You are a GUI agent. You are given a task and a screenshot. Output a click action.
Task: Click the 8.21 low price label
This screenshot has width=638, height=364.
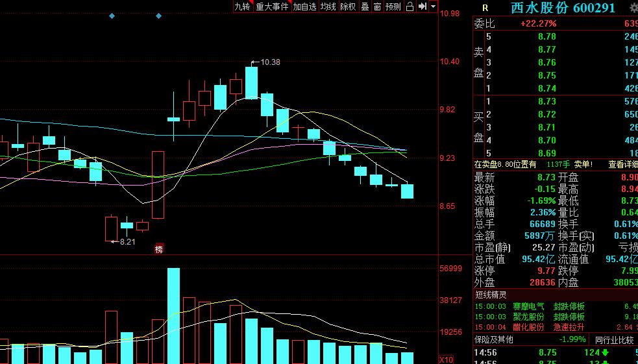coord(127,241)
